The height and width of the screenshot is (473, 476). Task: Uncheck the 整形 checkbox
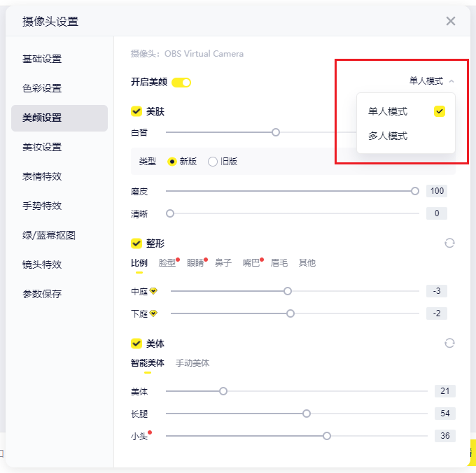pyautogui.click(x=136, y=243)
